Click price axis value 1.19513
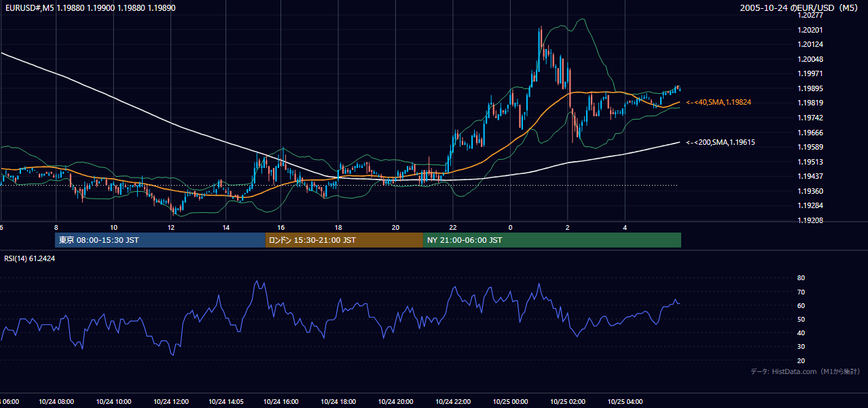Image resolution: width=868 pixels, height=408 pixels. 811,162
